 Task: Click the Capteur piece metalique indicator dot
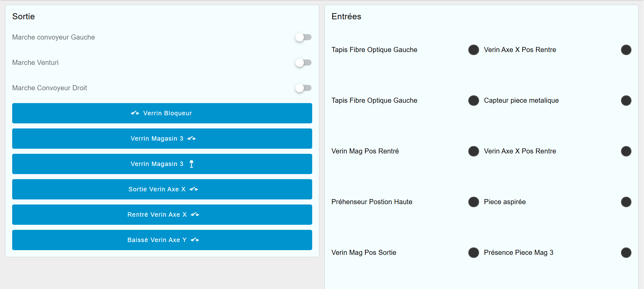[x=626, y=100]
